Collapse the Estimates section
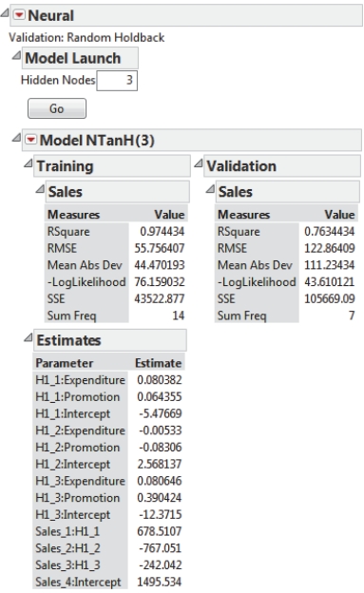Screen dimensions: 364x593 tap(29, 337)
